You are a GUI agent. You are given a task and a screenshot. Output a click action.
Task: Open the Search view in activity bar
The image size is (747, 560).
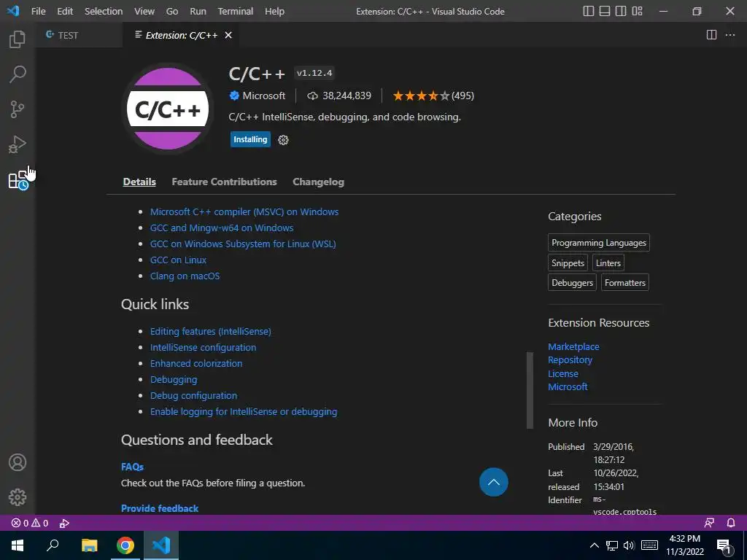pyautogui.click(x=18, y=74)
